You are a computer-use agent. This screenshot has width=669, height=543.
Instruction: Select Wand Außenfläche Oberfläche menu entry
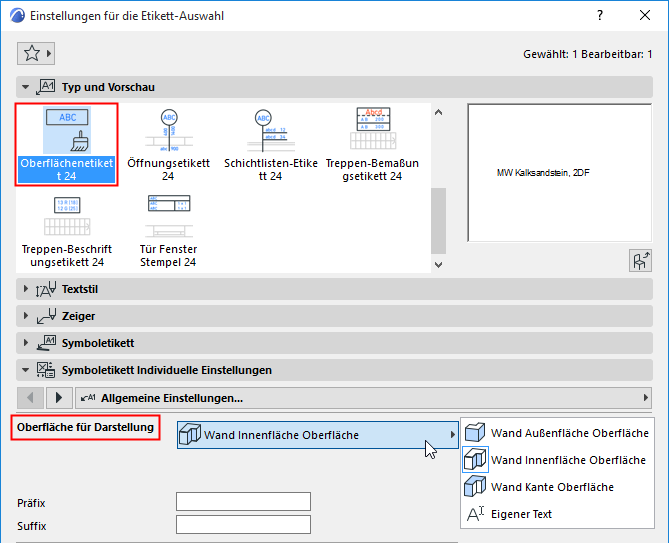(x=557, y=433)
